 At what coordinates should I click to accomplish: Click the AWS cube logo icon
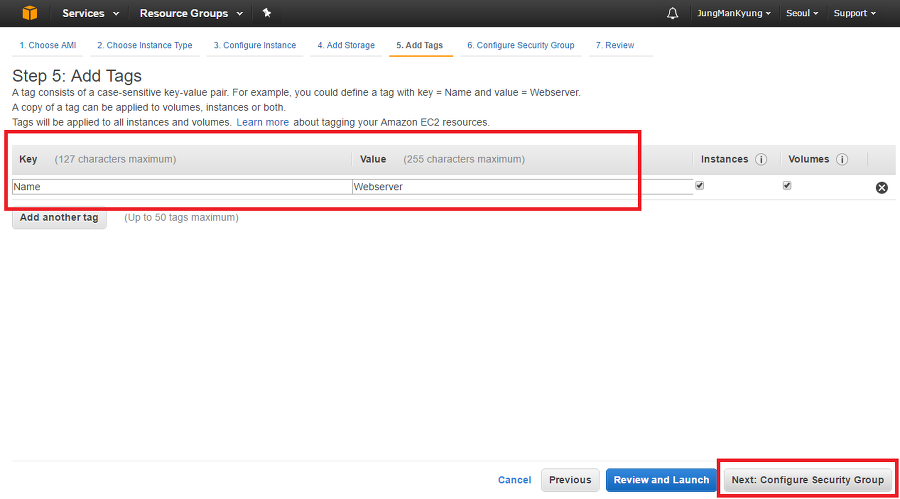29,13
